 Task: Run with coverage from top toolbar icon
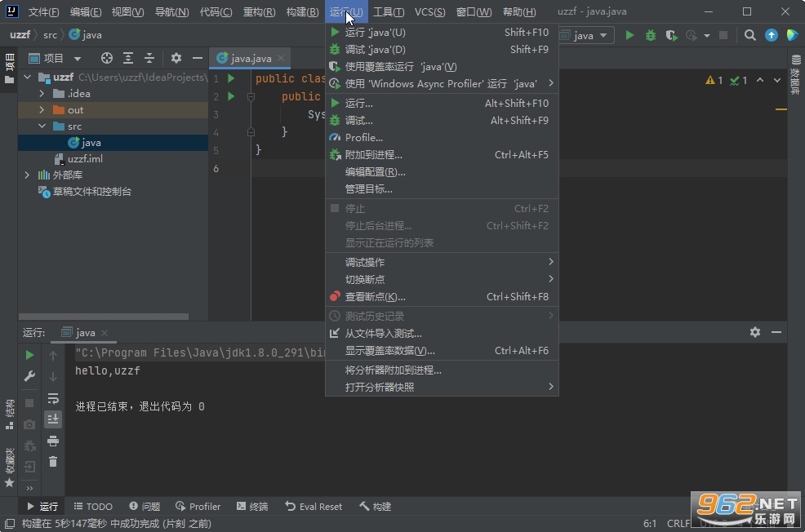(x=671, y=35)
